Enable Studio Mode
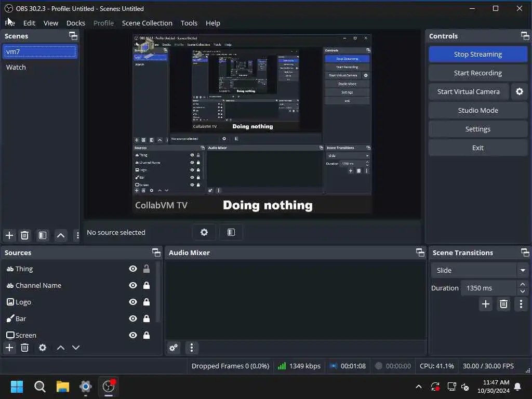The width and height of the screenshot is (532, 399). point(478,110)
